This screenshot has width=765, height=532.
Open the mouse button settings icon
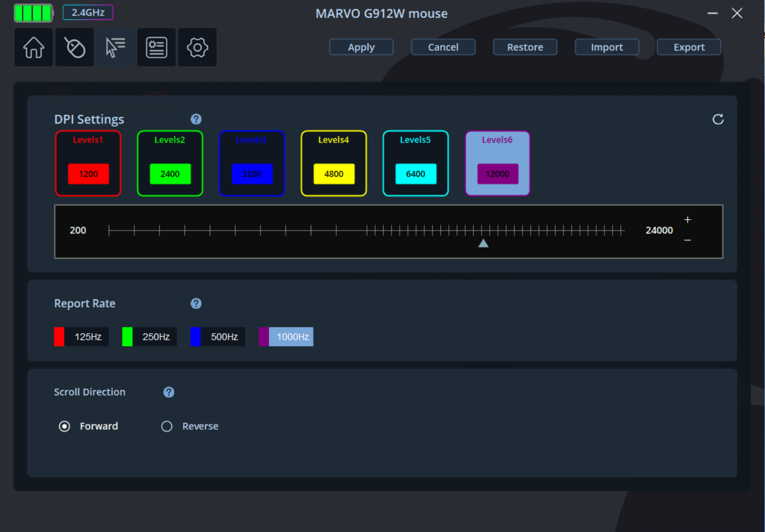[x=75, y=48]
